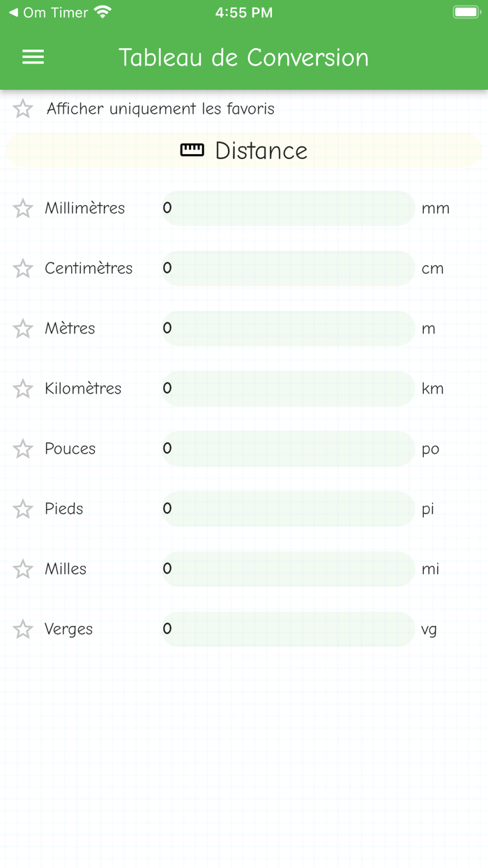Click inside the Kilomètres value field
This screenshot has height=868, width=488.
[x=287, y=388]
